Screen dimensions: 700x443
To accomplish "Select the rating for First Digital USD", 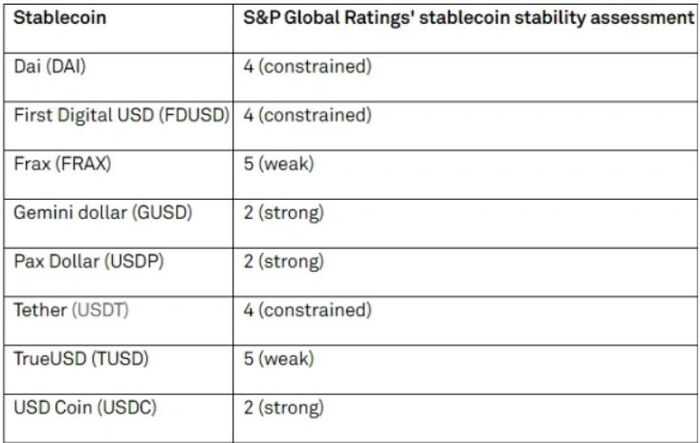I will [x=307, y=115].
